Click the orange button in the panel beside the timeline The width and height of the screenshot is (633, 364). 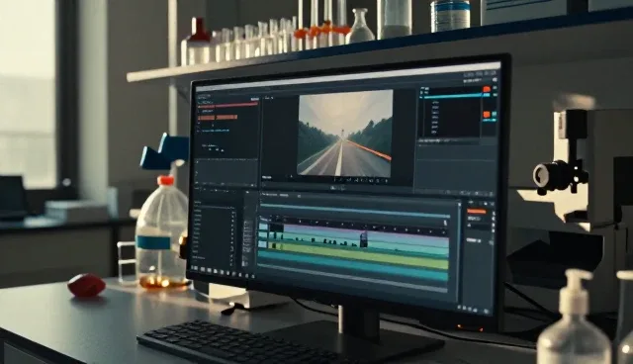[x=477, y=212]
